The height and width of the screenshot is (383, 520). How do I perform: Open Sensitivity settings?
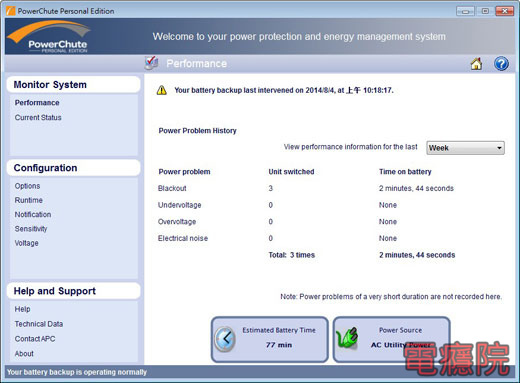(31, 229)
